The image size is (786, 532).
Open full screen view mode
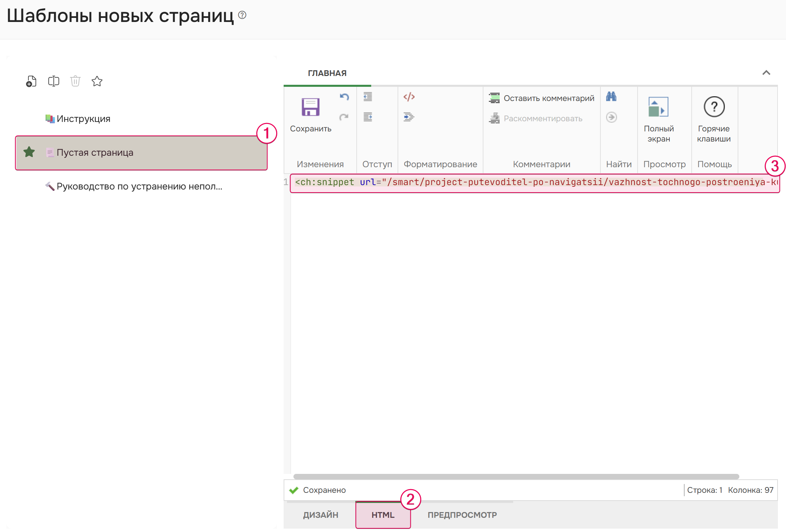tap(658, 107)
